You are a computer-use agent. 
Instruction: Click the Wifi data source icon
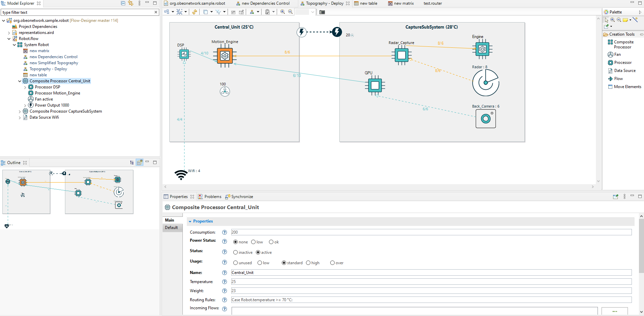coord(181,175)
